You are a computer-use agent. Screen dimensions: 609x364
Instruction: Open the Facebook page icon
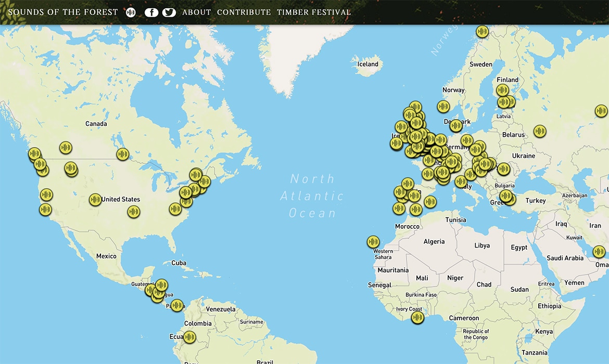point(151,12)
